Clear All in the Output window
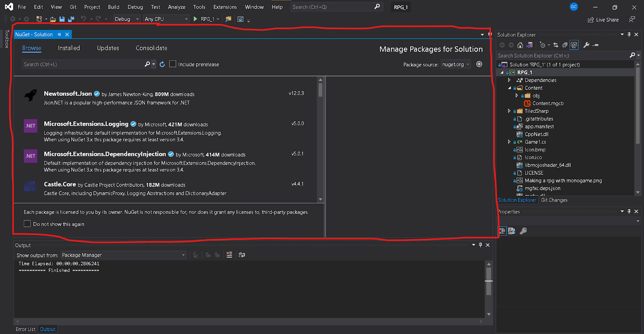 coord(229,255)
